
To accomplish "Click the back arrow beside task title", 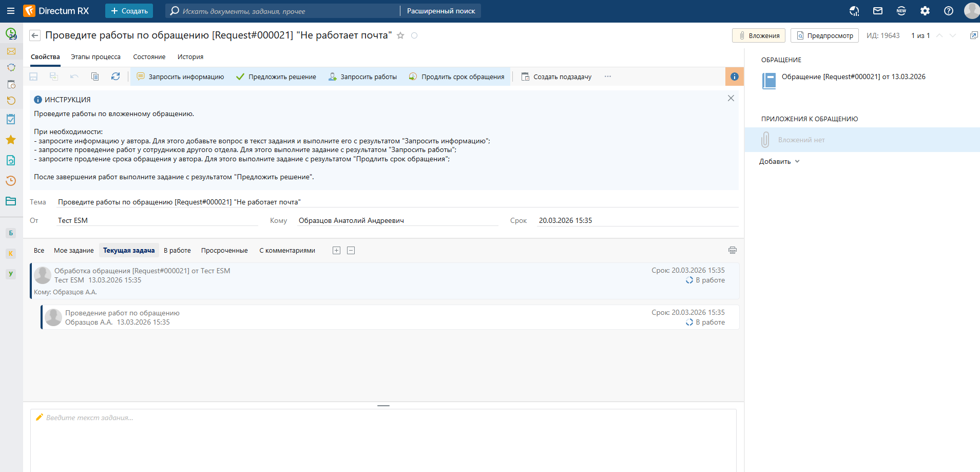I will point(35,35).
